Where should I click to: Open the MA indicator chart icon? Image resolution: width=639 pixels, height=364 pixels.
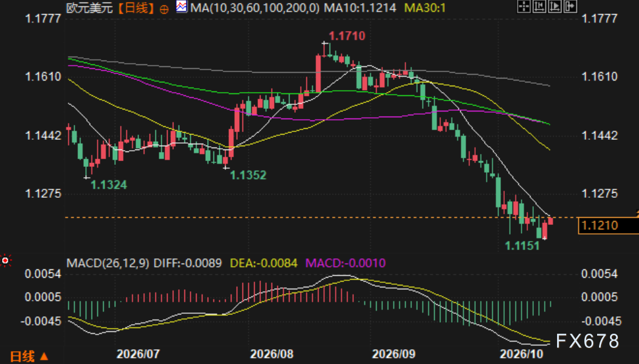182,6
